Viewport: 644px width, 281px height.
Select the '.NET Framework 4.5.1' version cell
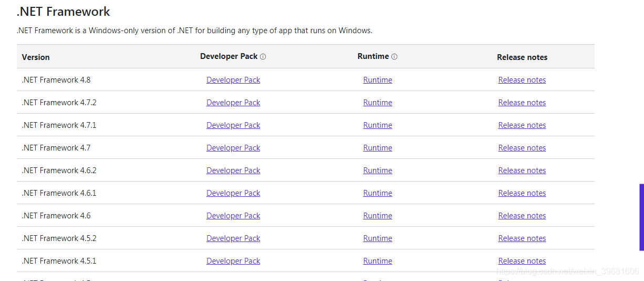click(x=59, y=261)
